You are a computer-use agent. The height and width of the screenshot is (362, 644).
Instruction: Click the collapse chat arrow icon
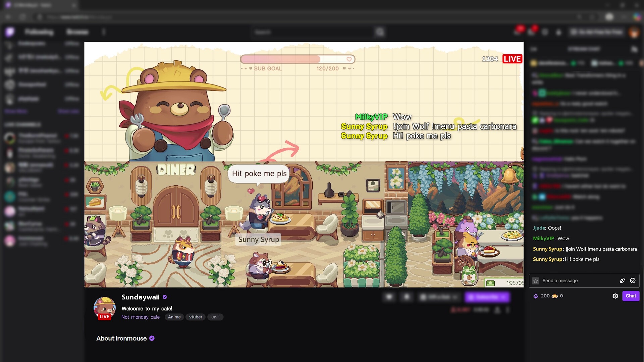click(535, 49)
